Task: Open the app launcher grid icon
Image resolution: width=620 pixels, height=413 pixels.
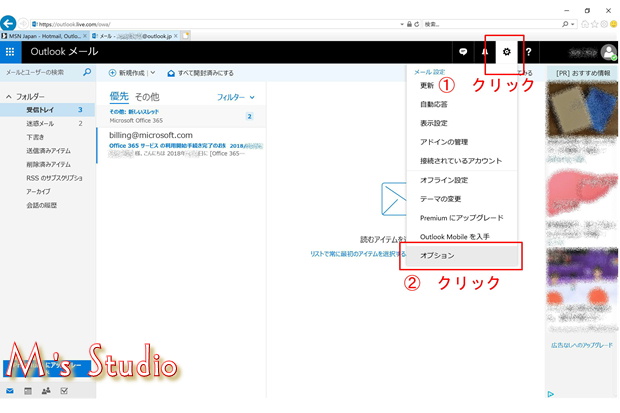Action: 10,52
